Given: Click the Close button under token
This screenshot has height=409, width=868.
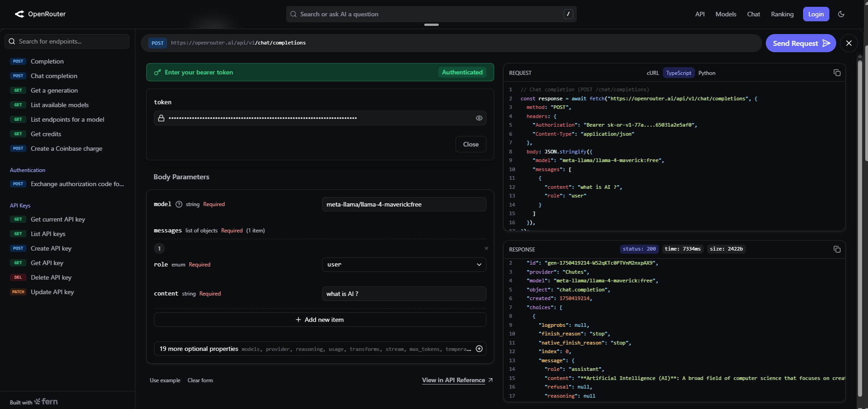Looking at the screenshot, I should coord(471,144).
